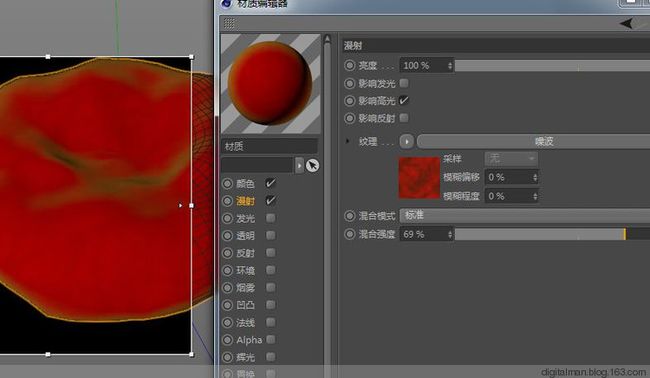
Task: Enable the 法线 channel checkbox
Action: click(x=271, y=322)
